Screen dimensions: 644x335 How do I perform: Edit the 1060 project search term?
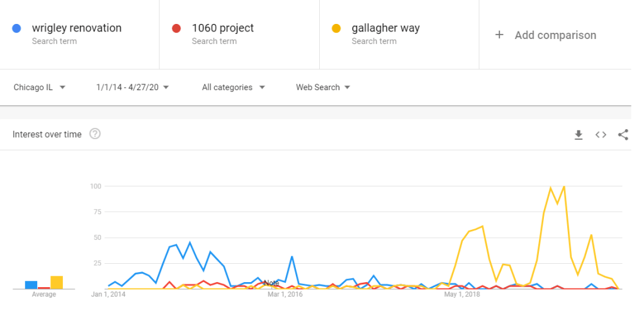click(x=223, y=28)
